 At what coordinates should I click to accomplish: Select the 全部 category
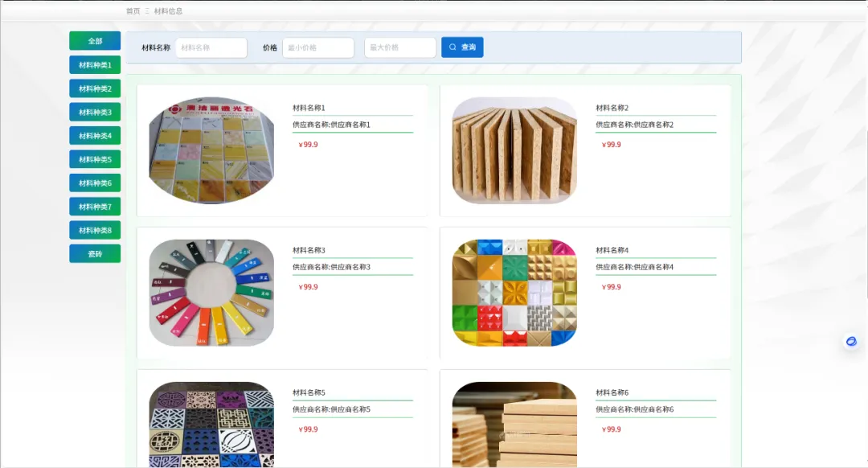95,41
